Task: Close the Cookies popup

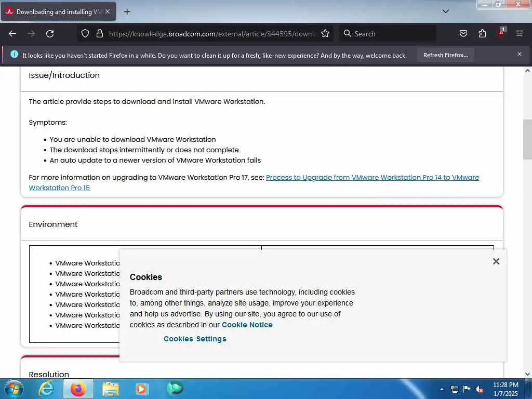Action: [x=496, y=261]
